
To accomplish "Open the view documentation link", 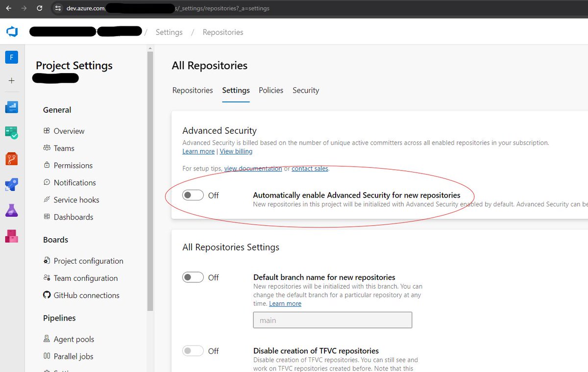I will click(x=253, y=169).
